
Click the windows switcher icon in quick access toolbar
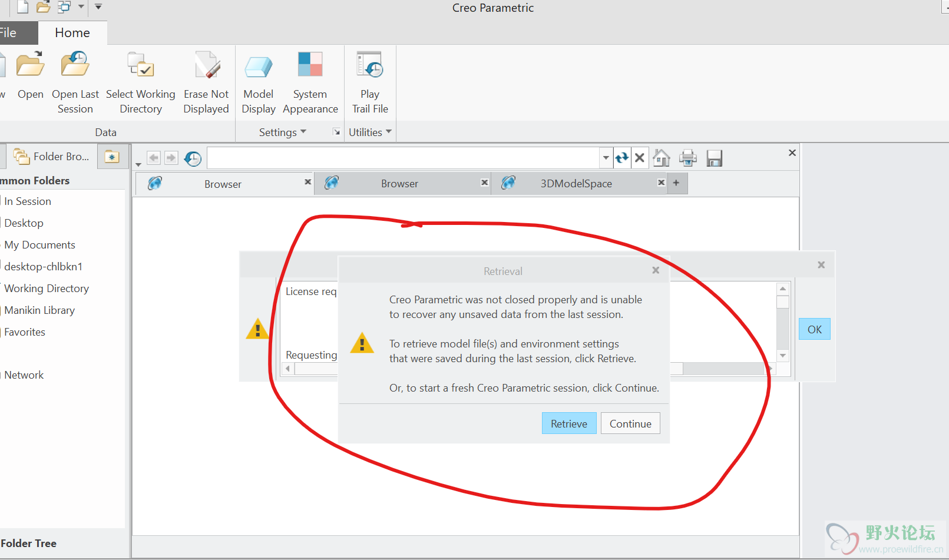pos(64,7)
